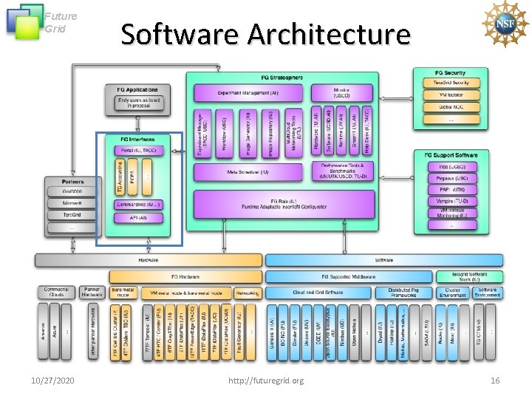This screenshot has height=399, width=532.
Task: Select the "FG Applications" heading
Action: point(137,89)
